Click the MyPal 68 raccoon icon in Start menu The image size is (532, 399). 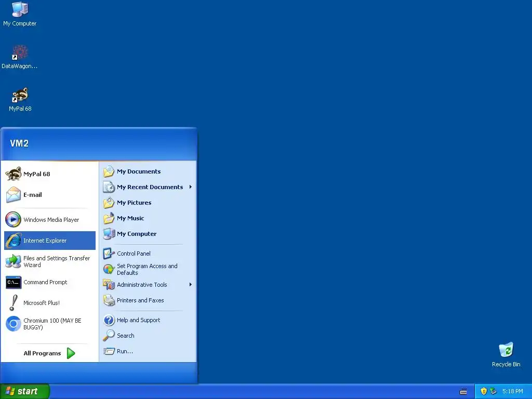(x=13, y=174)
